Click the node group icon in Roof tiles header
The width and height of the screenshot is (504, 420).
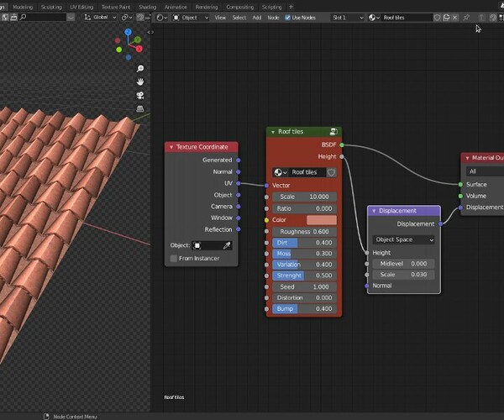tap(334, 132)
